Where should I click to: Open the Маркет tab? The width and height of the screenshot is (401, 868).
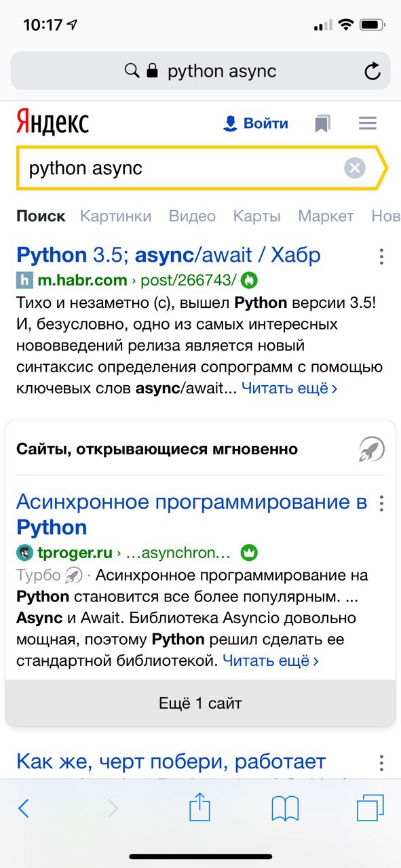[326, 216]
